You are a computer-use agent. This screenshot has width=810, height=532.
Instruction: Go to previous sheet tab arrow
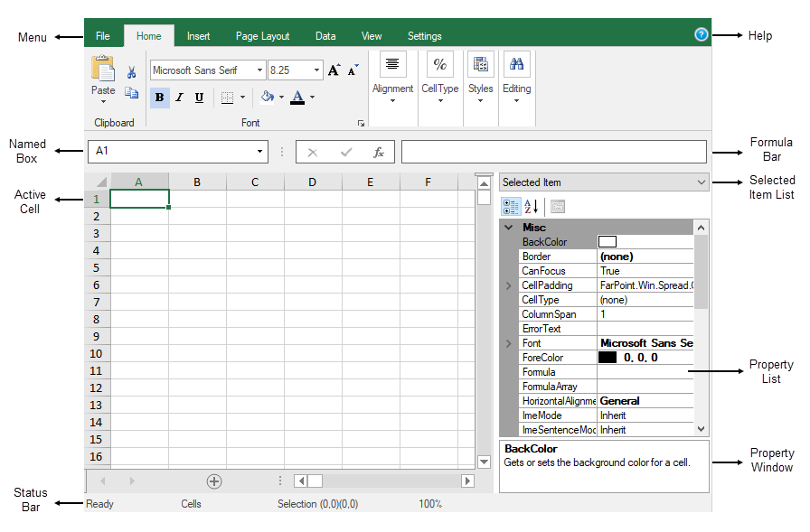pos(103,481)
